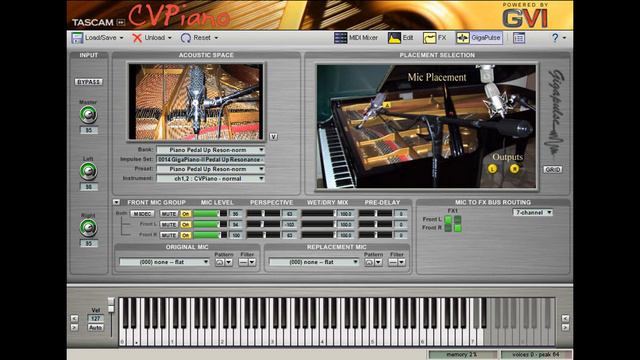Image resolution: width=640 pixels, height=360 pixels.
Task: Mute the Front R mic
Action: pos(168,235)
